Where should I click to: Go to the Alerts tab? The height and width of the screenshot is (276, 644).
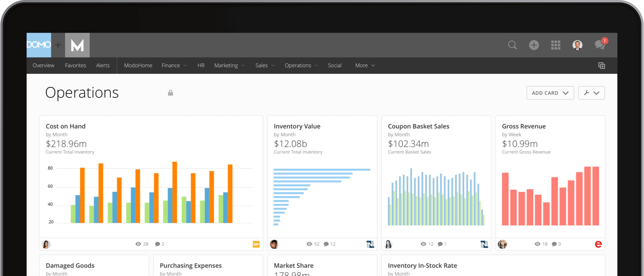pyautogui.click(x=103, y=66)
